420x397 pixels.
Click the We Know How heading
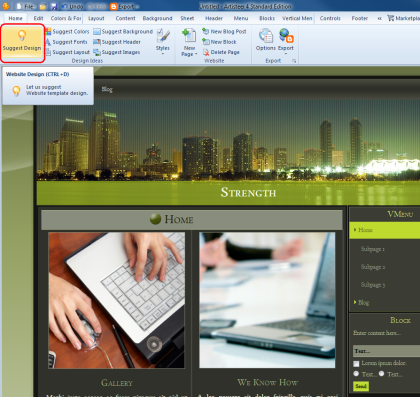(267, 382)
